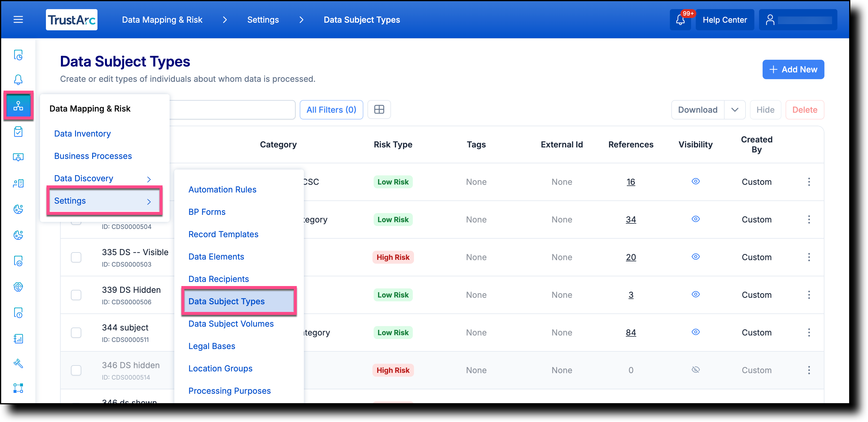Image resolution: width=868 pixels, height=422 pixels.
Task: Select Data Subject Volumes in the submenu
Action: [x=231, y=324]
